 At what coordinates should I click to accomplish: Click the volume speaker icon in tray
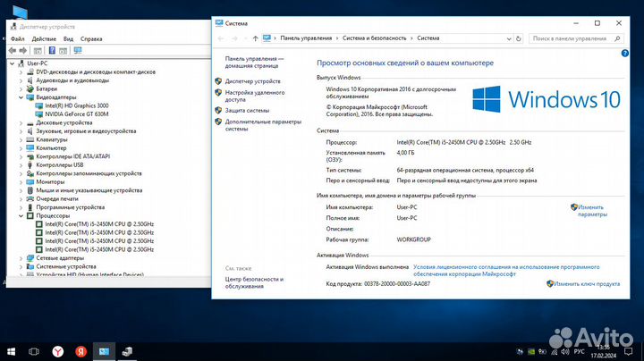(x=565, y=351)
